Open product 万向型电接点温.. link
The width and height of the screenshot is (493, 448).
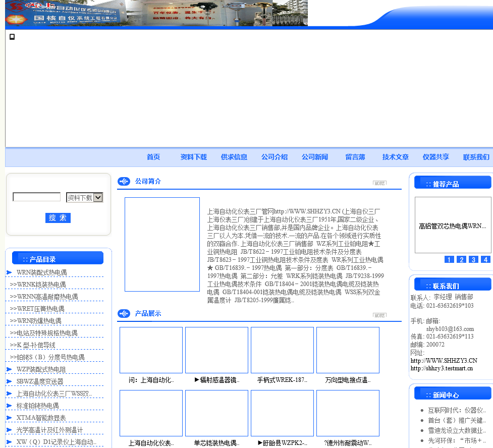[x=348, y=380]
